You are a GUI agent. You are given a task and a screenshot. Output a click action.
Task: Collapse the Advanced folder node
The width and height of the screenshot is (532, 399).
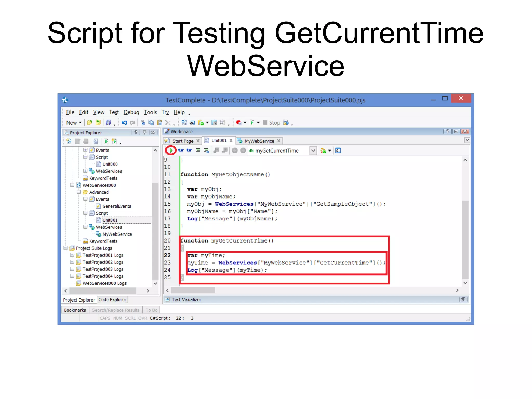tap(79, 192)
